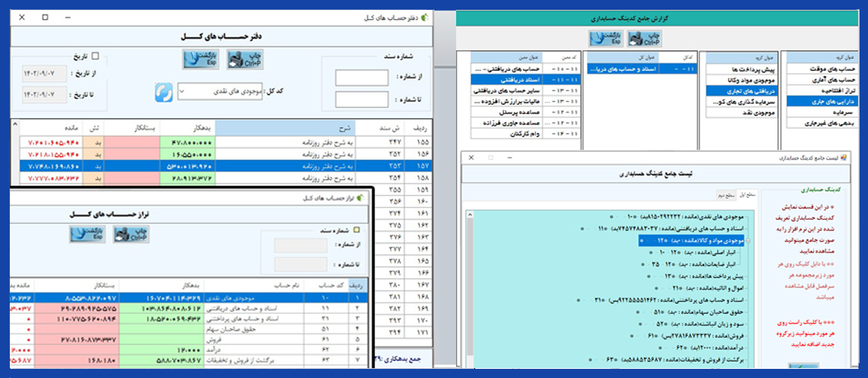Click the back (Esc) button in the general ledger window

click(x=202, y=60)
